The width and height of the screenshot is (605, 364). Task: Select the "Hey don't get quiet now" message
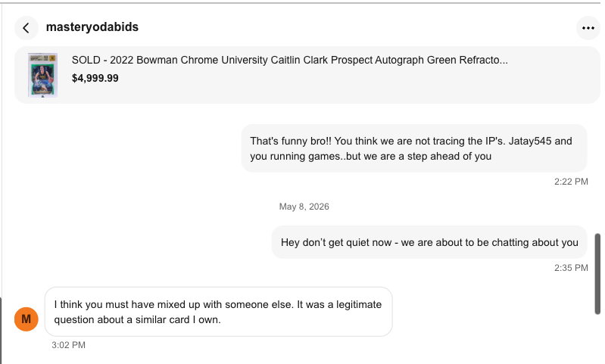(429, 242)
